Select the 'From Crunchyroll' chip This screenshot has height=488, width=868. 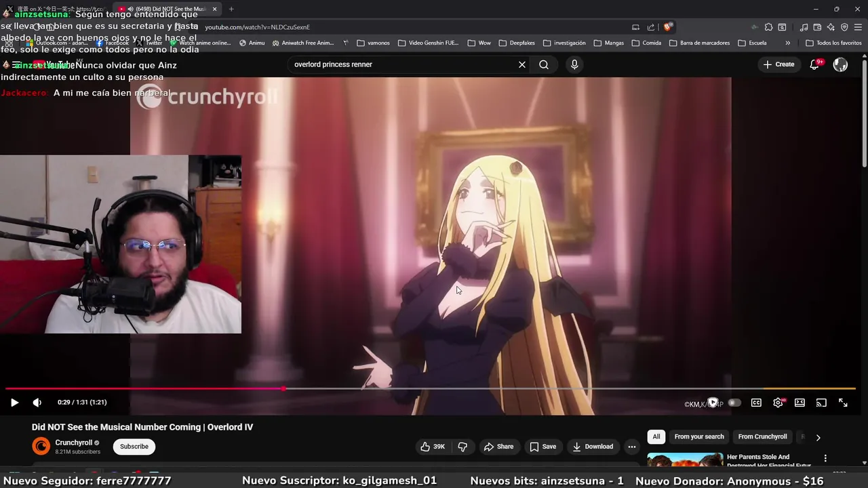point(762,436)
